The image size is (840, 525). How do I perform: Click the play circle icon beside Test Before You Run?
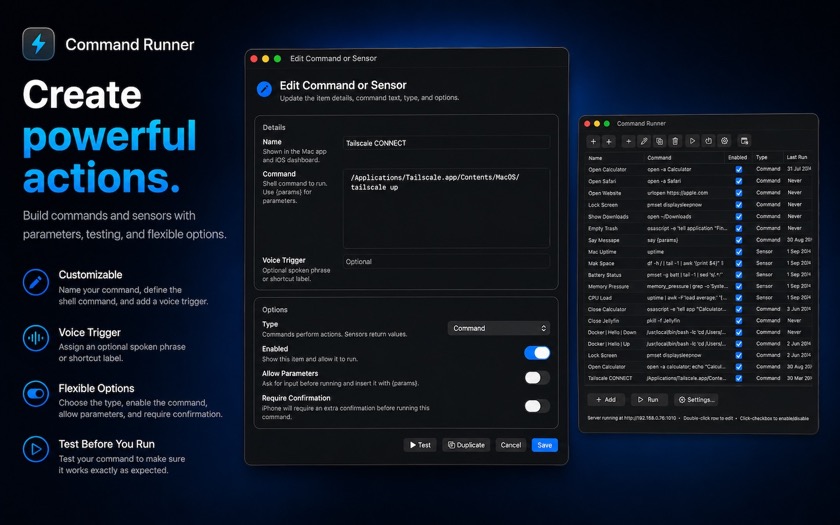[x=36, y=449]
